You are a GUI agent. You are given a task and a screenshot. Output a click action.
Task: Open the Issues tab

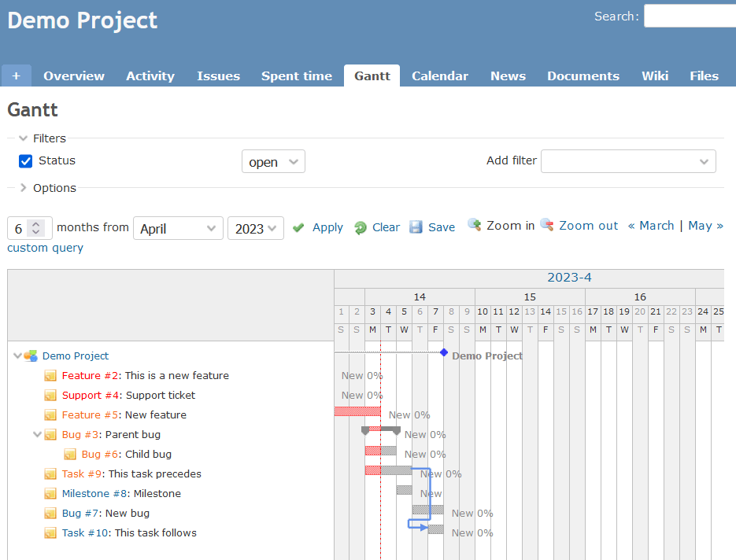(x=218, y=76)
